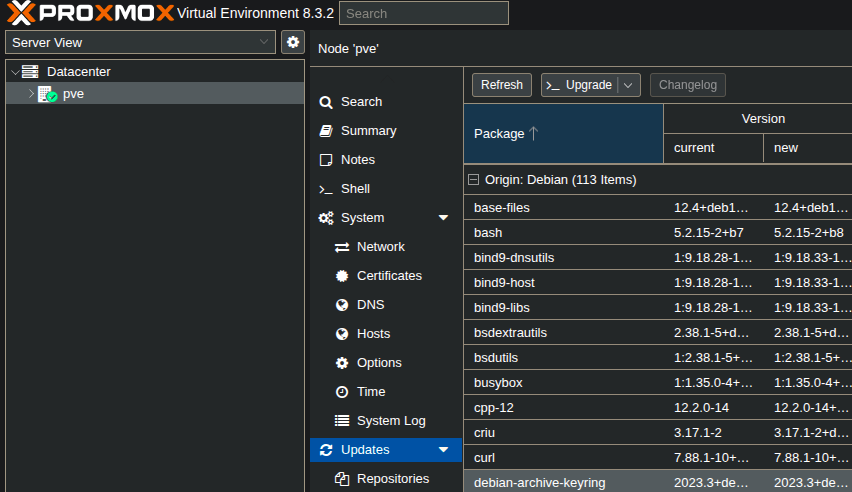Click the System Log list icon
The width and height of the screenshot is (852, 492).
click(342, 421)
